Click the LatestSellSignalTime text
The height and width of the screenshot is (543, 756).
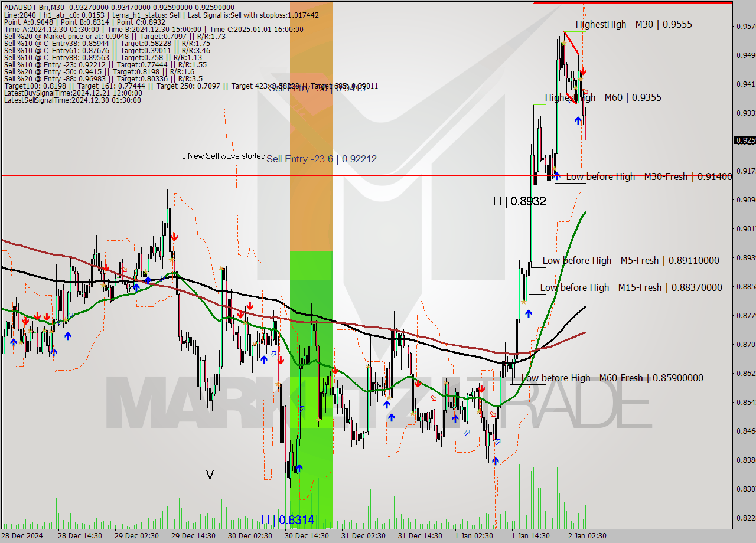click(x=72, y=100)
